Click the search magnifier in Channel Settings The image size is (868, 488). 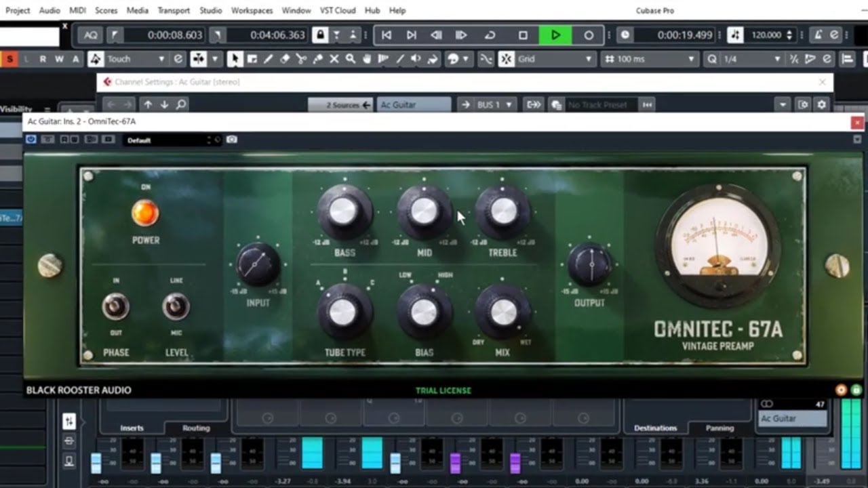coord(181,104)
